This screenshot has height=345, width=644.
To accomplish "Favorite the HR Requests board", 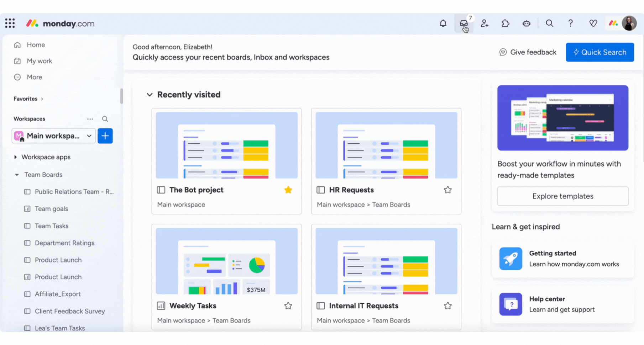I will [447, 190].
